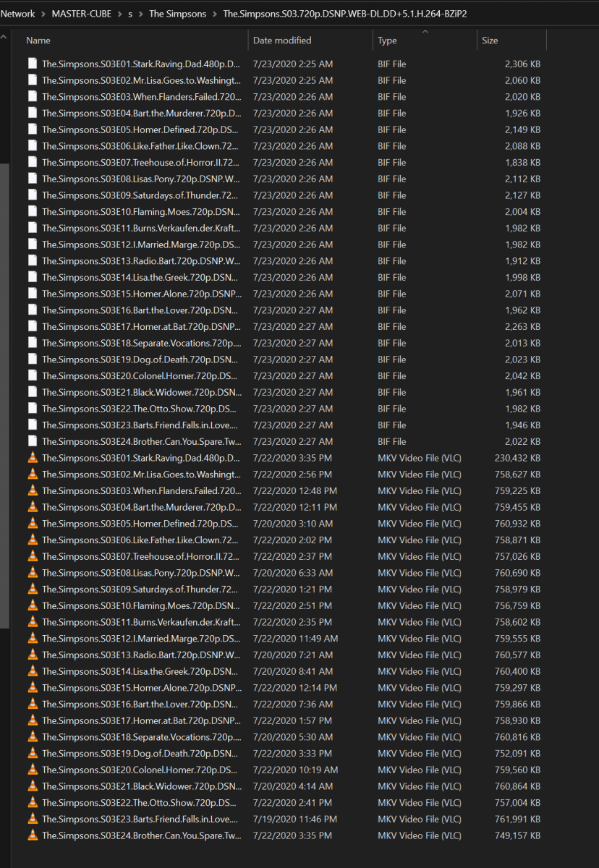Select S03E07 Treehouse of Horror II MKV file name

tap(141, 556)
